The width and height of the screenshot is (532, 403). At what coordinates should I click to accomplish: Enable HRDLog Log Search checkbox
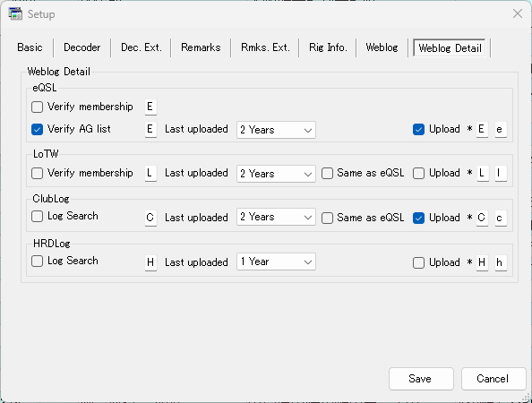click(x=37, y=262)
